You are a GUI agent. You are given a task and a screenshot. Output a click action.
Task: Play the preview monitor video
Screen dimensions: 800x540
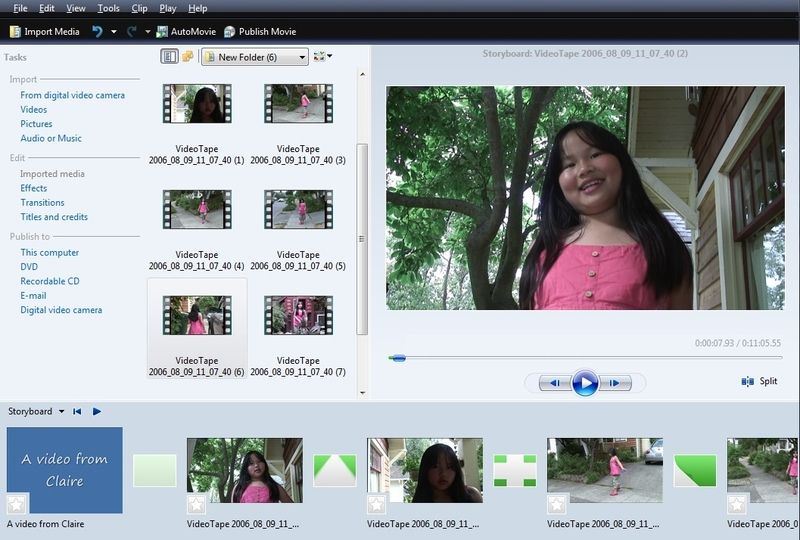pyautogui.click(x=585, y=382)
